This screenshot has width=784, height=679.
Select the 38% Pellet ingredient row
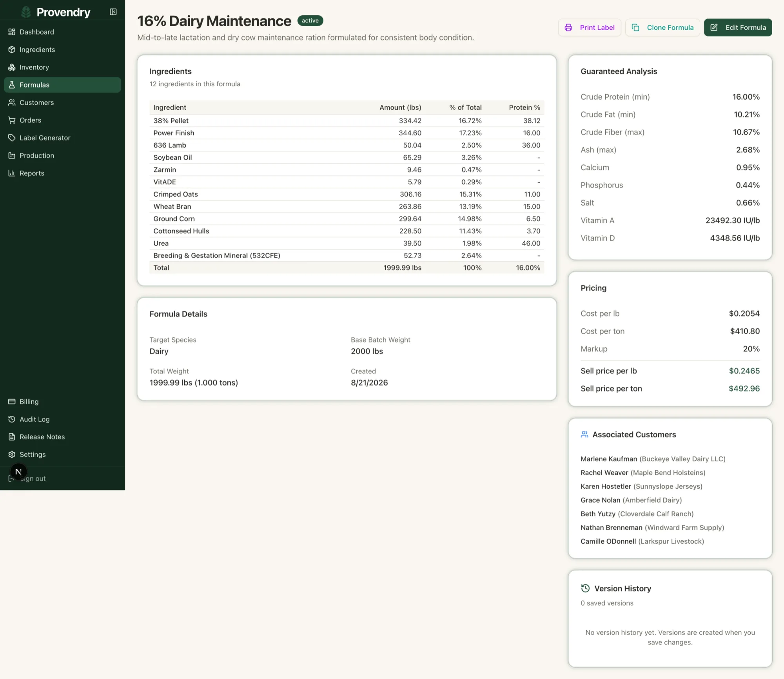tap(347, 121)
